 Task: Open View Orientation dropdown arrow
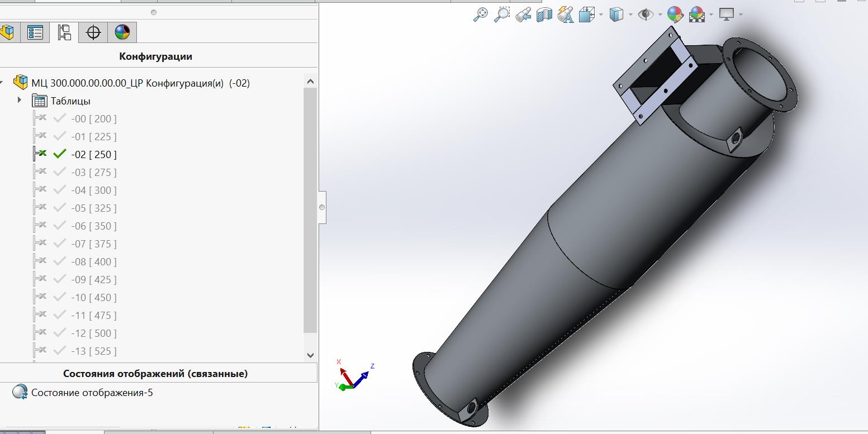click(x=601, y=15)
